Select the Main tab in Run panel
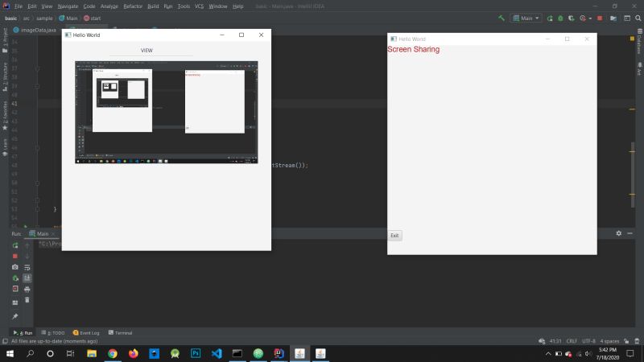The height and width of the screenshot is (362, 644). [43, 233]
